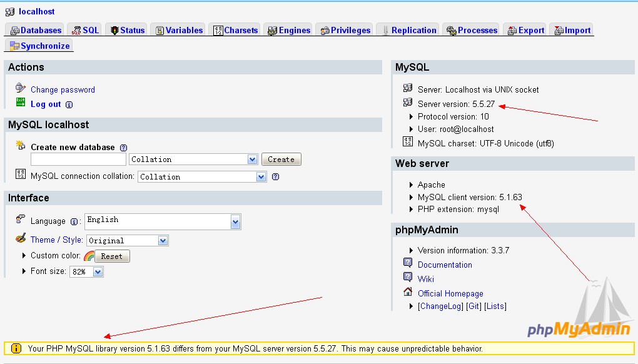Click the Server version icon
Viewport: 638px width, 364px height.
click(x=408, y=102)
